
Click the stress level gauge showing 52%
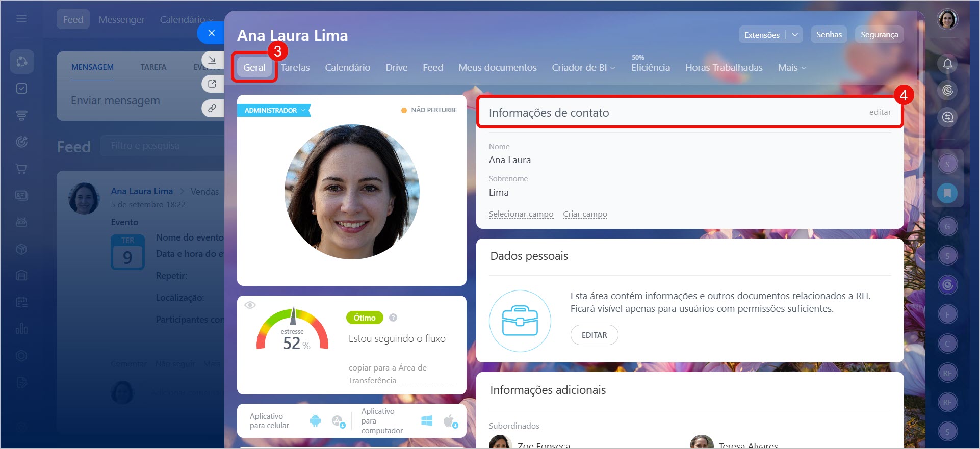click(x=293, y=329)
